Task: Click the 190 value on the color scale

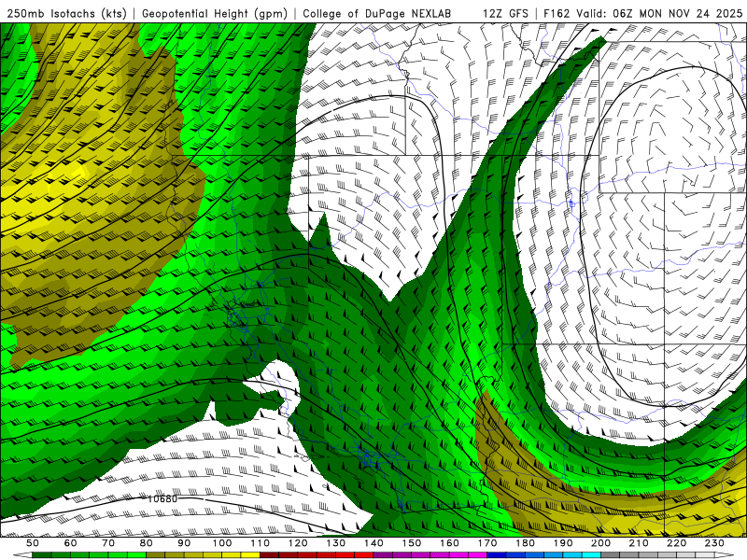Action: pyautogui.click(x=563, y=543)
